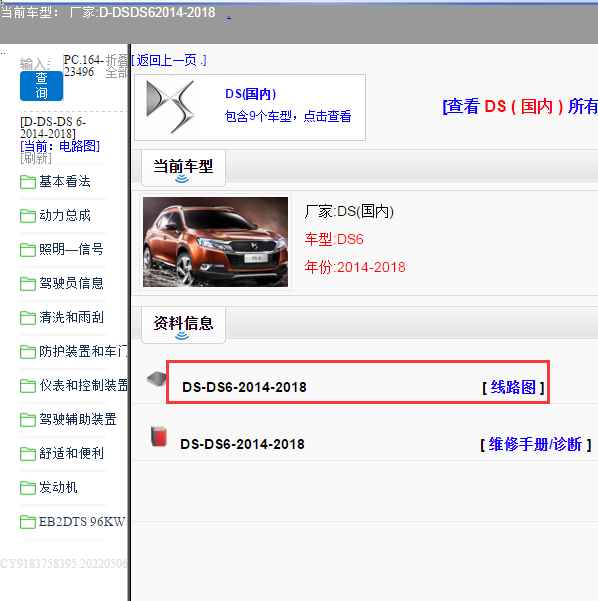
Task: Click the folder icon next to 舒适和便利
Action: (x=28, y=454)
